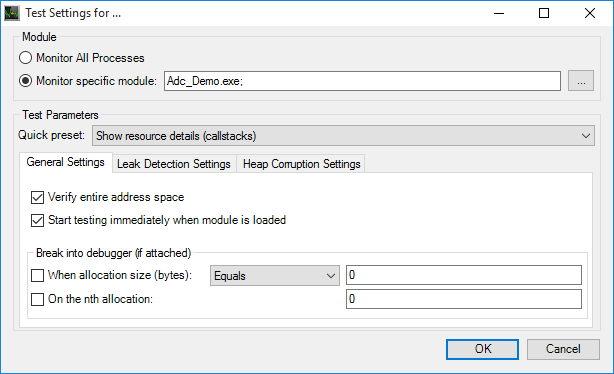Close the Test Settings dialog

(590, 13)
